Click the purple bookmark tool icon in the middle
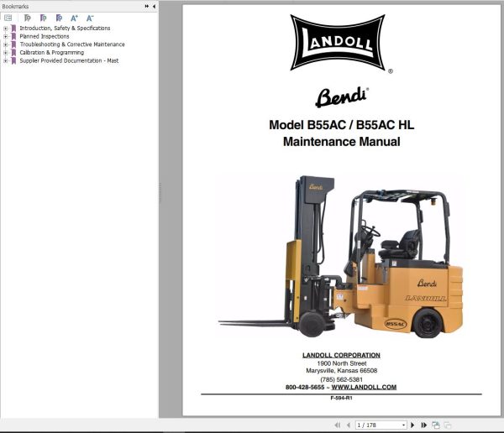Screen dimensions: 504x433 (x=43, y=18)
